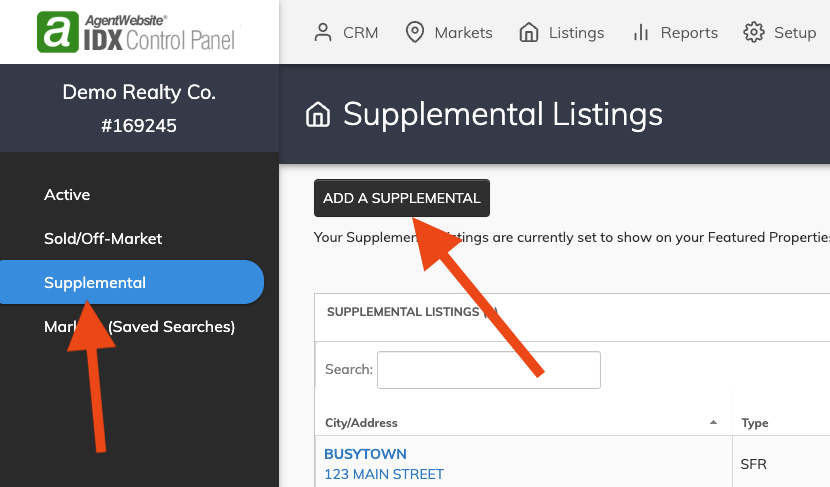Open the BUSYTOWN 123 MAIN STREET listing link
This screenshot has height=487, width=830.
tap(384, 464)
